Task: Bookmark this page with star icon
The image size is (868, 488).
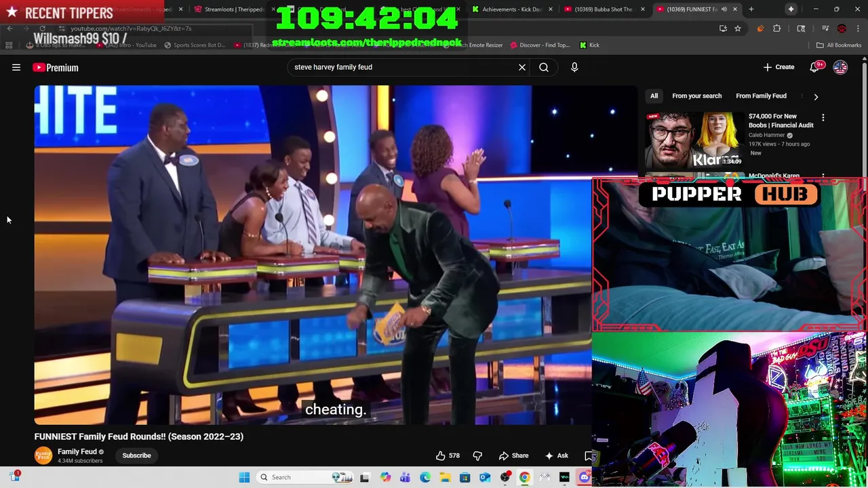Action: point(738,28)
